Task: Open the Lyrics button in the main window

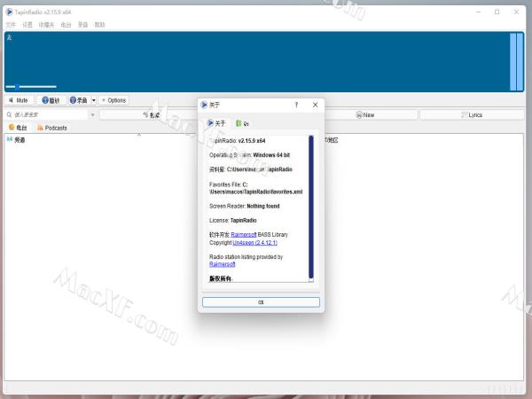Action: click(472, 115)
